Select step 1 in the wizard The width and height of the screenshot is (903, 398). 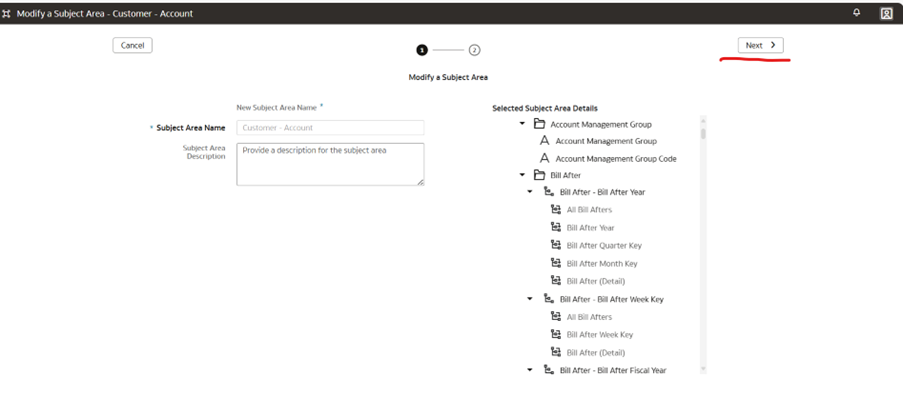[422, 50]
